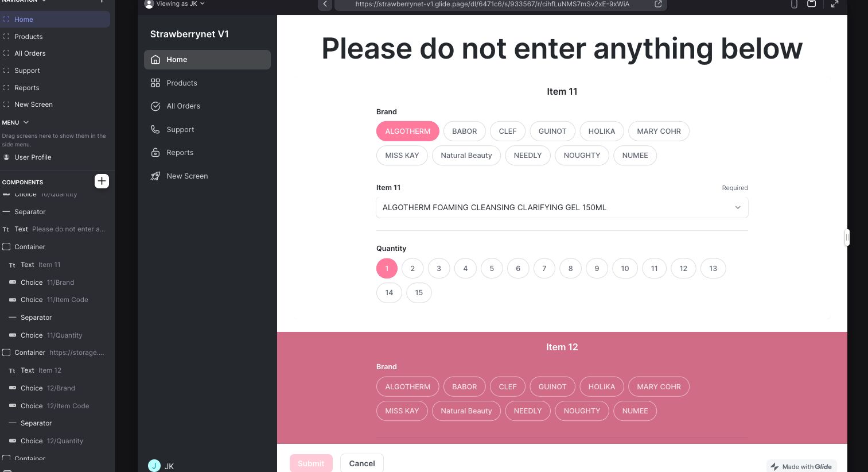Switch the preview to phone layout
The image size is (868, 472).
[794, 4]
